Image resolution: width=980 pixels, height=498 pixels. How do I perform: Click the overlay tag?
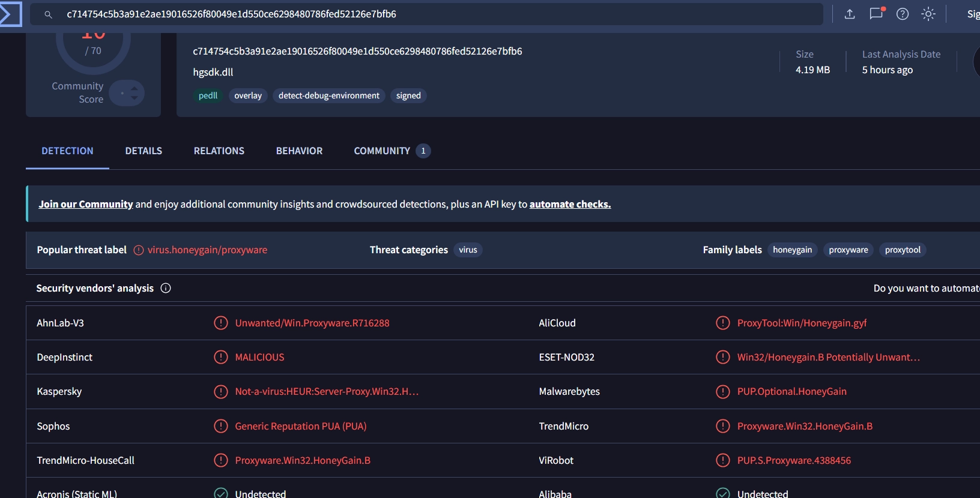248,95
